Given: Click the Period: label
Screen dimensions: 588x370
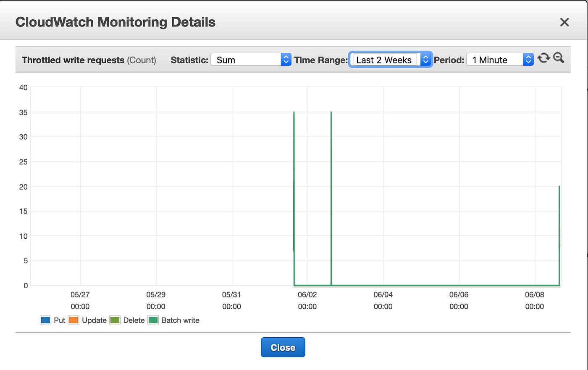Looking at the screenshot, I should 449,60.
